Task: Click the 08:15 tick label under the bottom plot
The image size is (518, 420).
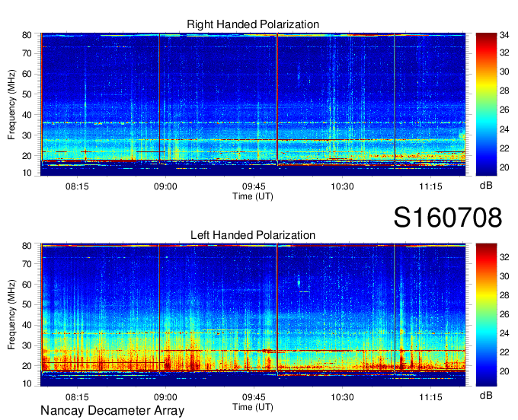Action: (x=77, y=397)
